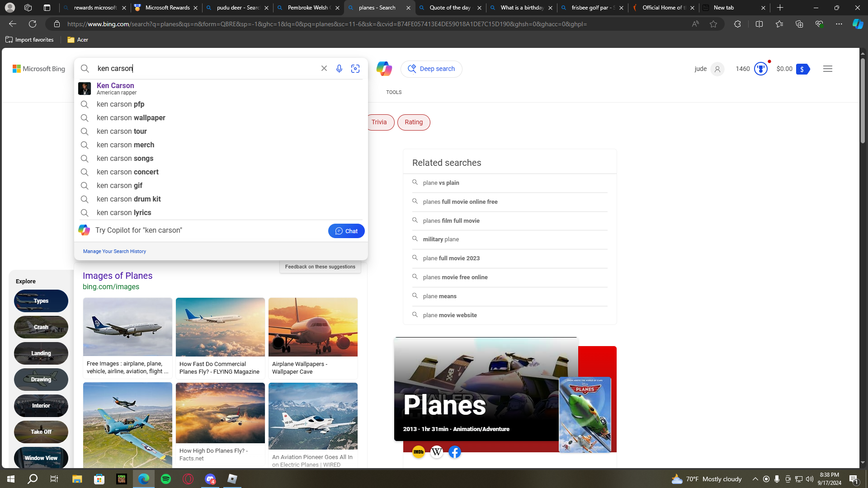Click the Facebook icon for Planes
The height and width of the screenshot is (488, 868).
point(455,452)
